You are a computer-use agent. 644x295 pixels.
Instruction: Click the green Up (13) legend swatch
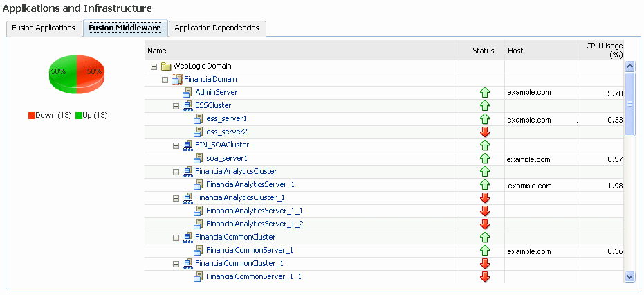(x=79, y=116)
